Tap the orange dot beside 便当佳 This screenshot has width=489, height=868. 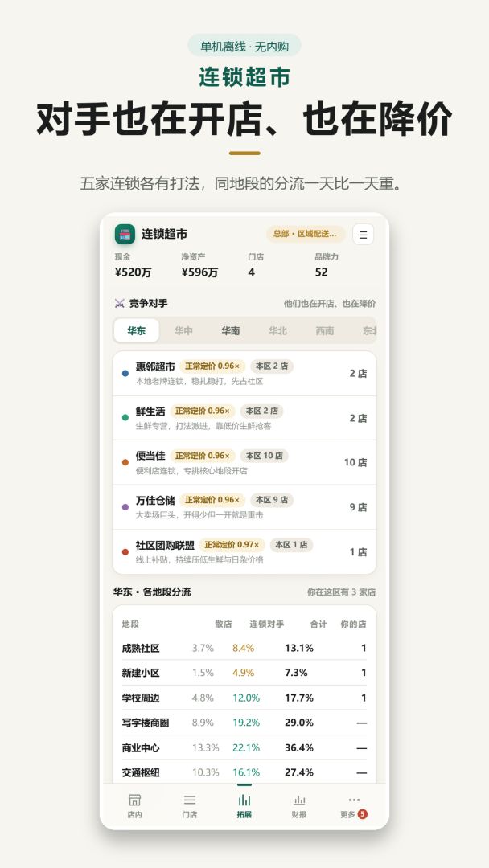tap(125, 462)
